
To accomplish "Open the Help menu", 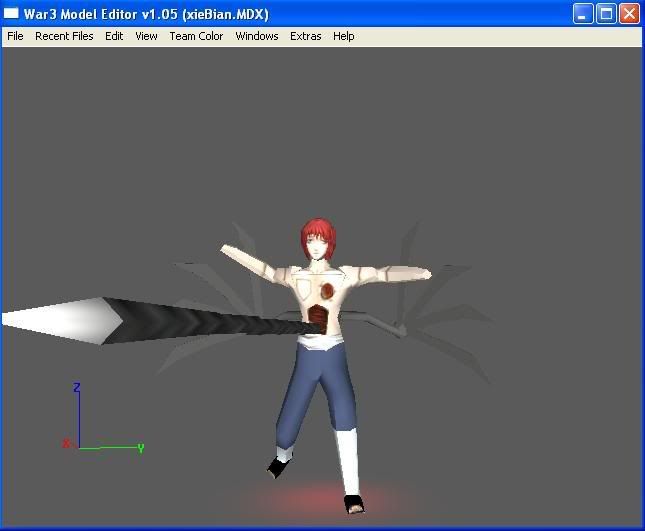I will 343,36.
